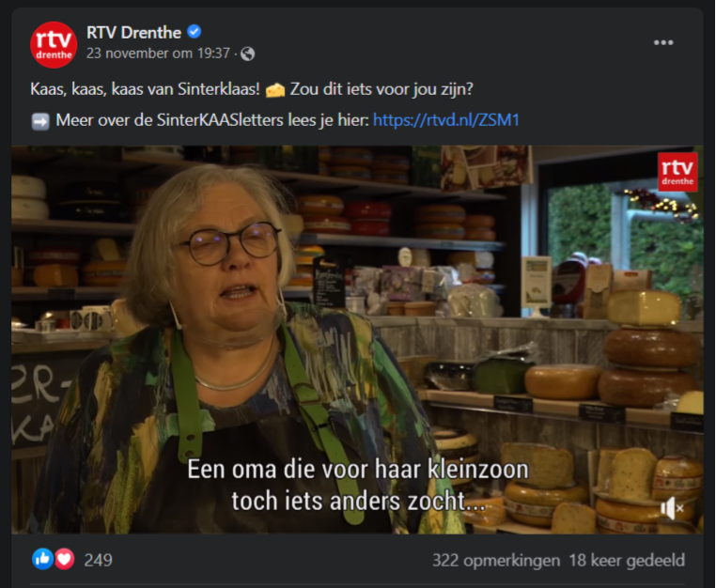This screenshot has height=588, width=716.
Task: Click the RTV Drenthe page name
Action: [x=133, y=33]
